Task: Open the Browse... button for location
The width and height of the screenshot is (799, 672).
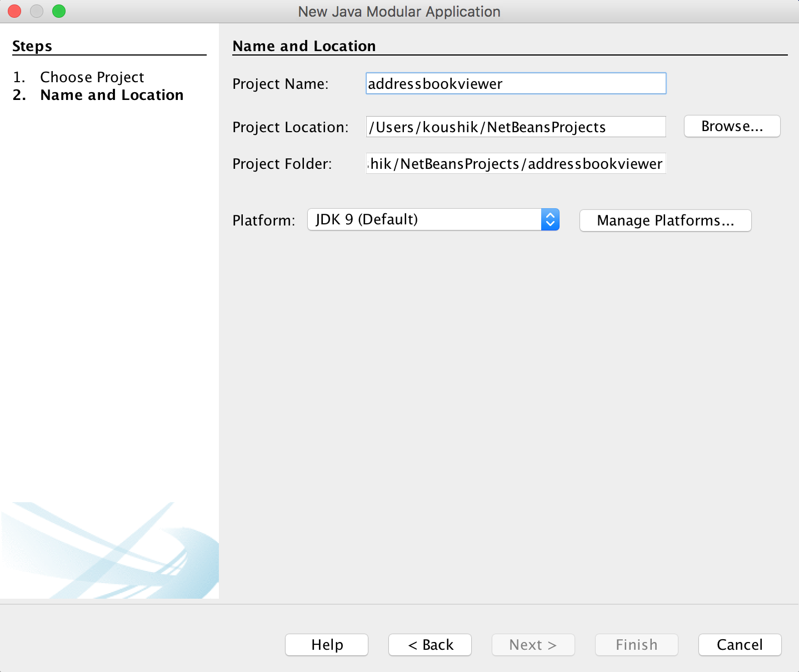Action: (x=732, y=126)
